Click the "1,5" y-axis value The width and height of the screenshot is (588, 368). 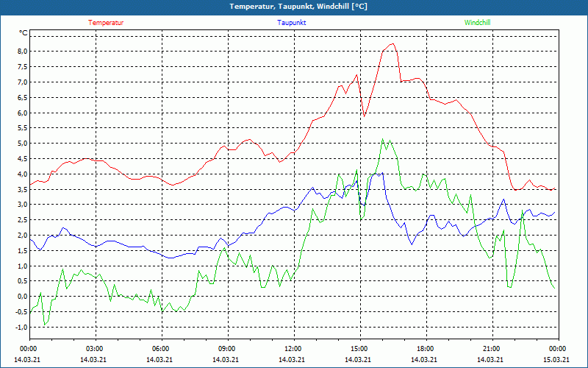click(x=24, y=251)
